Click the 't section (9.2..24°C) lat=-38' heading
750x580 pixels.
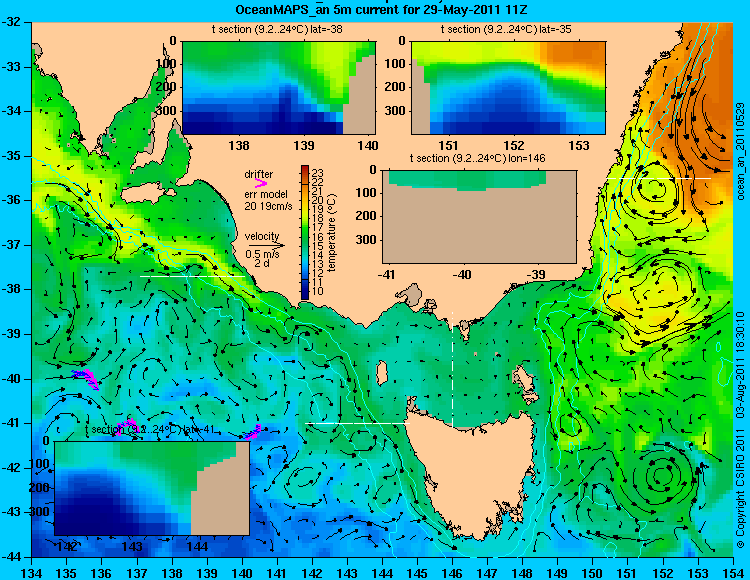(x=277, y=30)
